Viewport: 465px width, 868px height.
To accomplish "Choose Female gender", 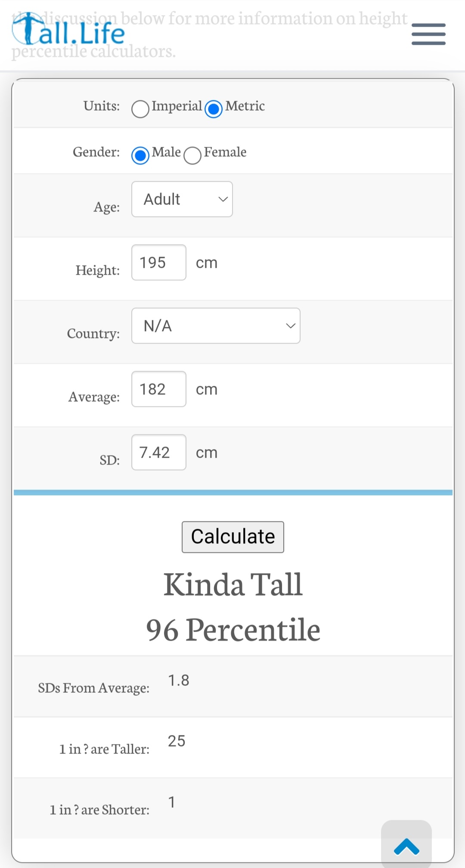I will (192, 155).
